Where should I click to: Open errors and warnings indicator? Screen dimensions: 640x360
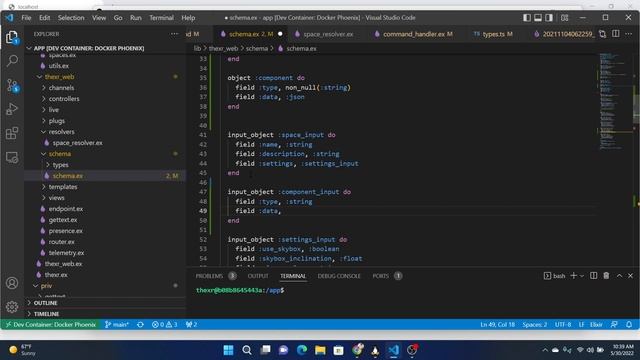[164, 324]
